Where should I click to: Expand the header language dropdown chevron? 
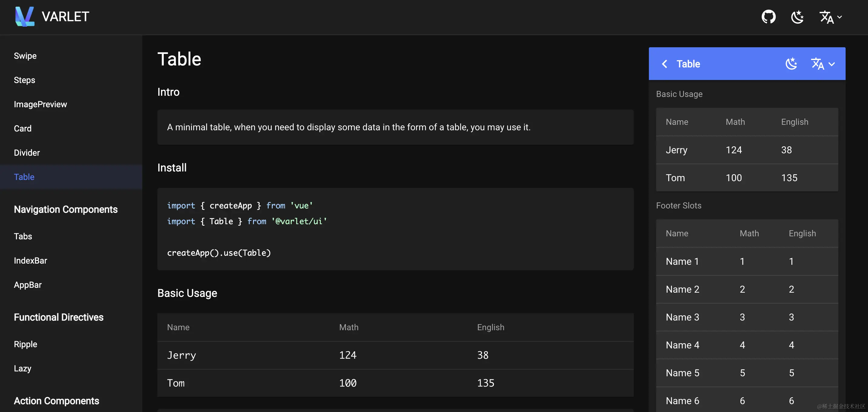(x=840, y=17)
